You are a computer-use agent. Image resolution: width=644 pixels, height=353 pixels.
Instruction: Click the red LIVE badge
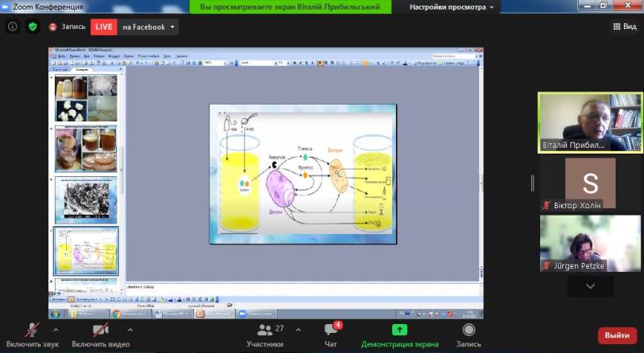tap(104, 27)
